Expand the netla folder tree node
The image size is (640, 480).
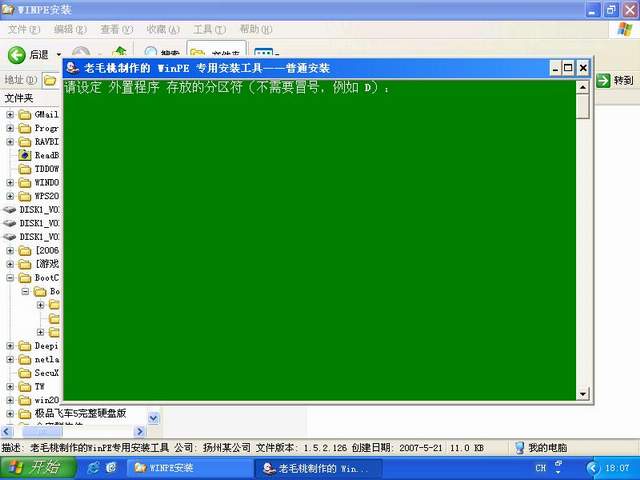pyautogui.click(x=10, y=360)
